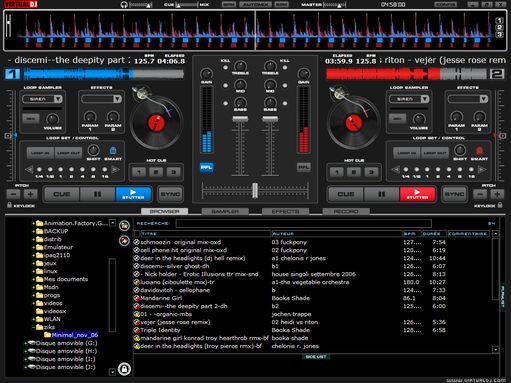Screen dimensions: 511x383
Task: Click the CUE button on deck 1
Action: tap(62, 194)
